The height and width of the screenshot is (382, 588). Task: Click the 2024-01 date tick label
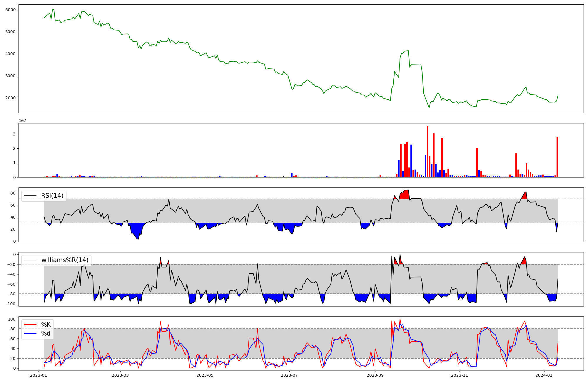(544, 375)
